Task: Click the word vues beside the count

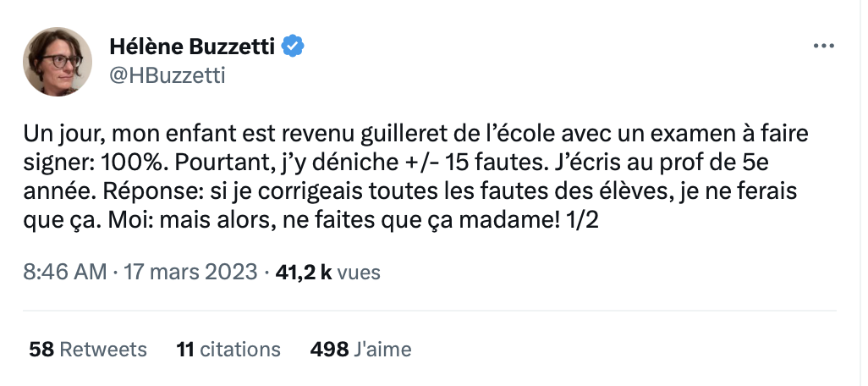Action: pyautogui.click(x=359, y=273)
